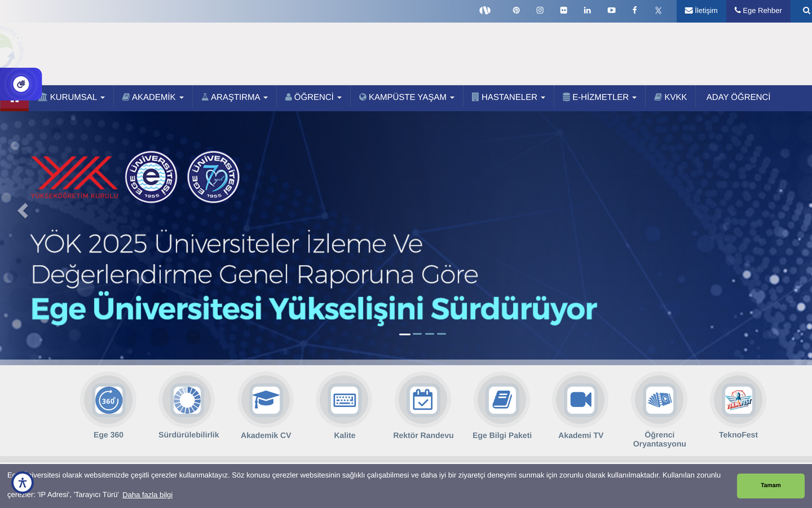Expand the ÖĞRENCİ dropdown menu
The image size is (812, 508).
tap(314, 97)
